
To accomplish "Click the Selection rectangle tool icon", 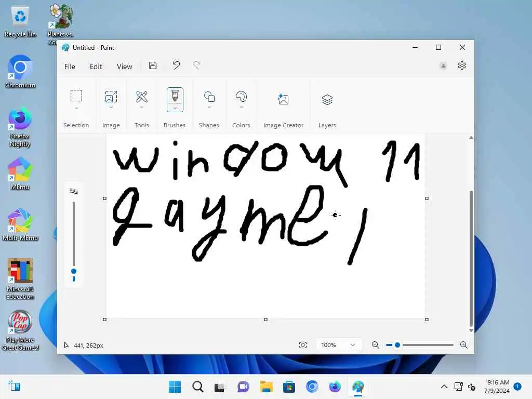I will pos(76,96).
